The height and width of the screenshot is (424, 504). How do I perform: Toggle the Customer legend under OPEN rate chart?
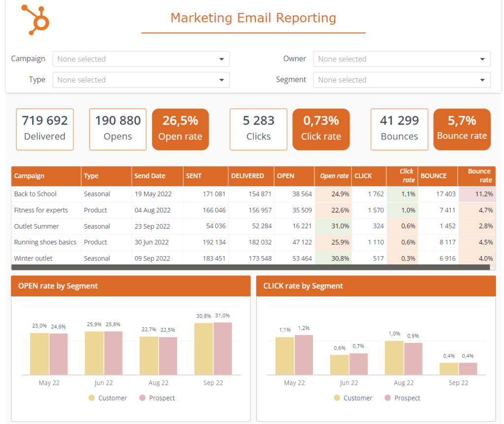pyautogui.click(x=112, y=398)
